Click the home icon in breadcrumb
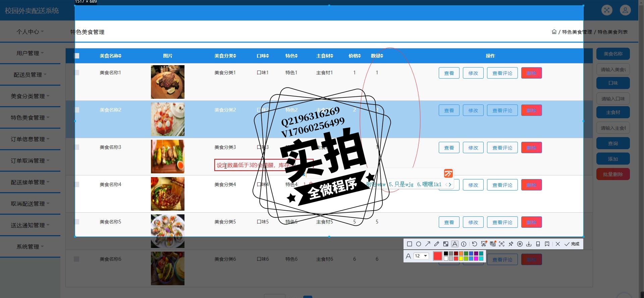Image resolution: width=644 pixels, height=298 pixels. click(x=554, y=32)
